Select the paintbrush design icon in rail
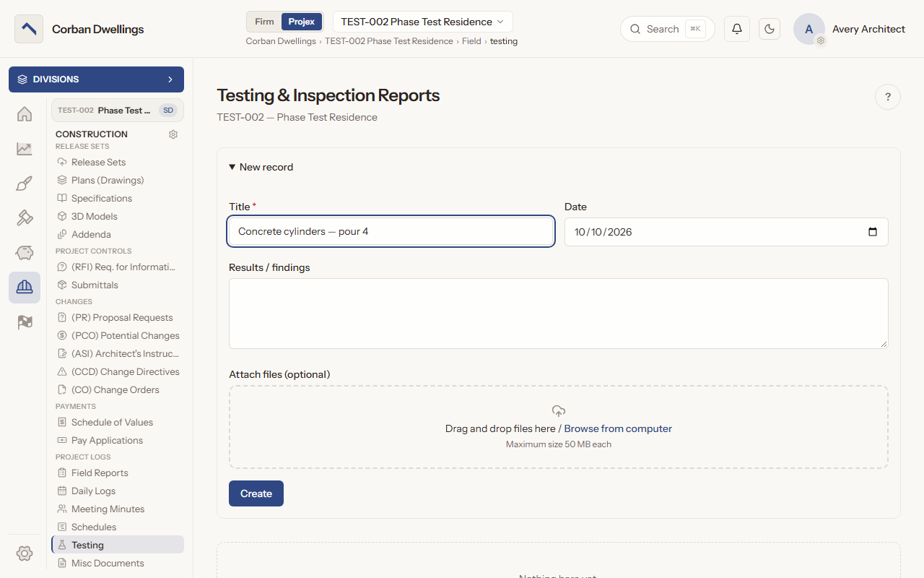This screenshot has width=924, height=578. pos(25,184)
